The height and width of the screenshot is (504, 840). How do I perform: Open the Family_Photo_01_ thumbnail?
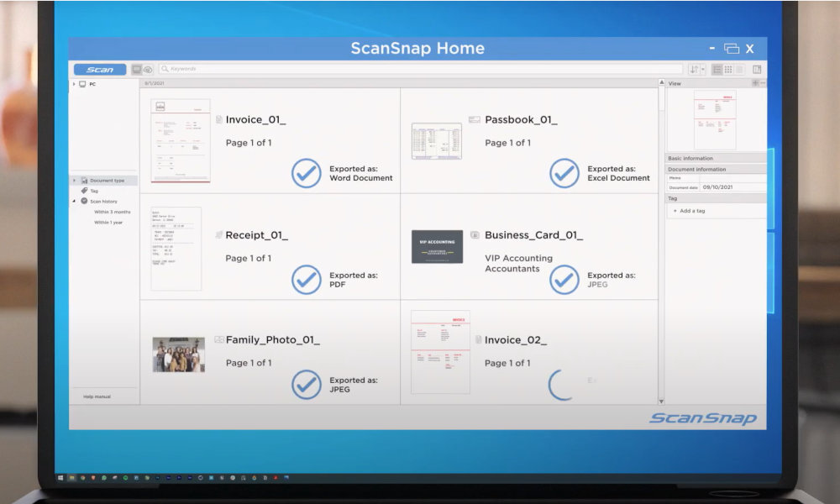pos(178,354)
